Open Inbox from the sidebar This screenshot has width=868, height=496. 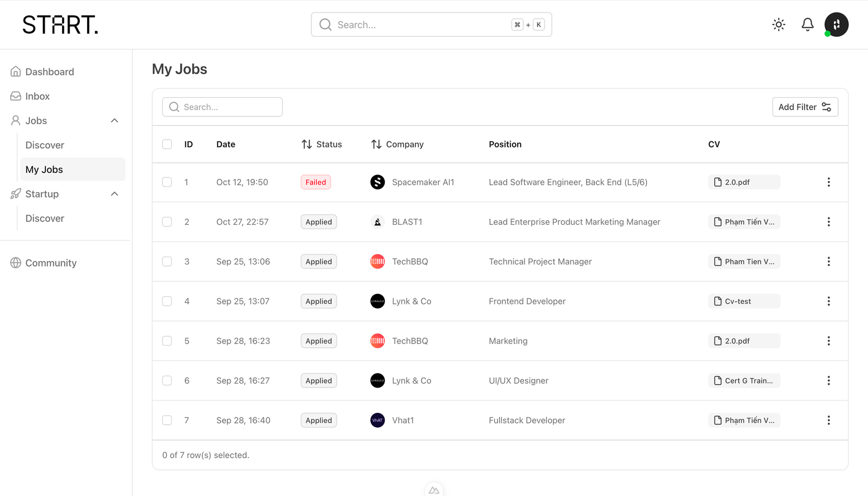click(37, 97)
